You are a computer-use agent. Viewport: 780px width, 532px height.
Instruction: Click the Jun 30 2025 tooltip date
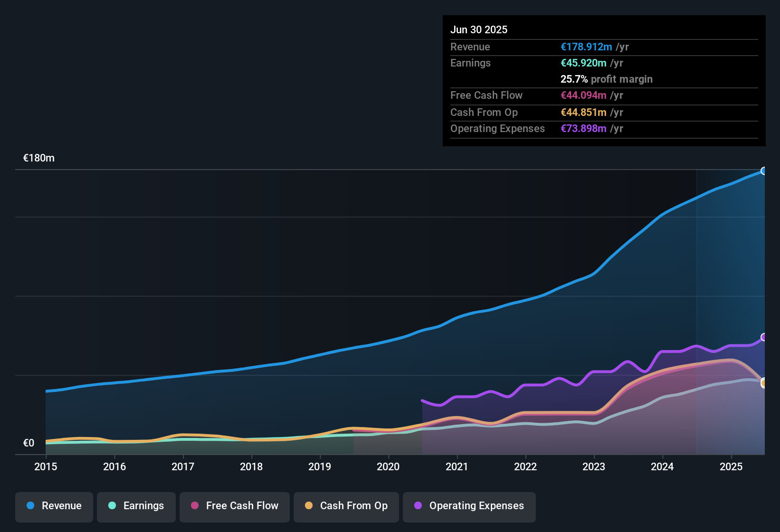[479, 30]
